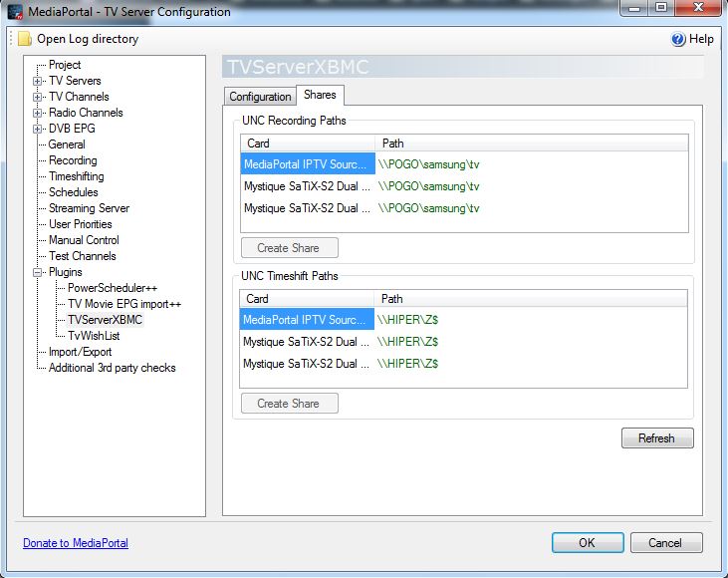Open the Streaming Server item
This screenshot has width=728, height=578.
point(90,208)
